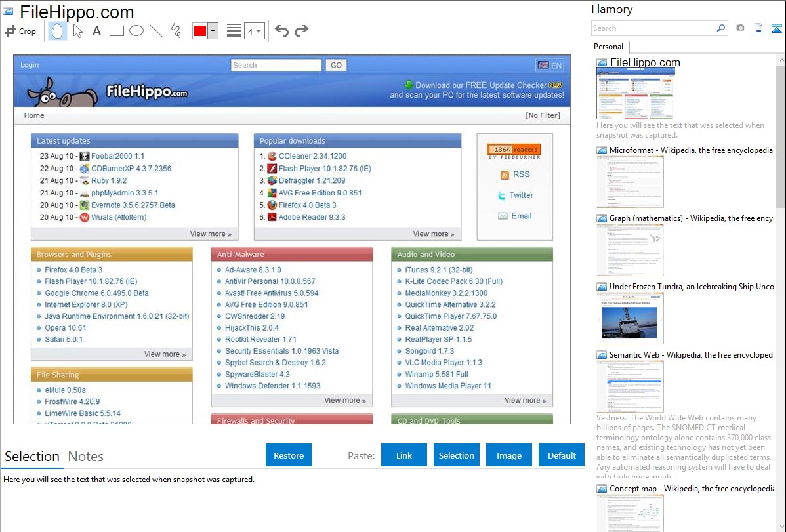Viewport: 786px width, 532px height.
Task: Click View more under Popular downloads
Action: click(434, 234)
